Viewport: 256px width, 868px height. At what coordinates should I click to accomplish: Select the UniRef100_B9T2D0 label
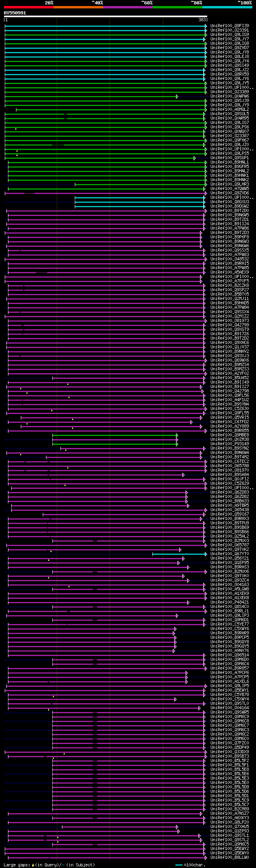[230, 211]
